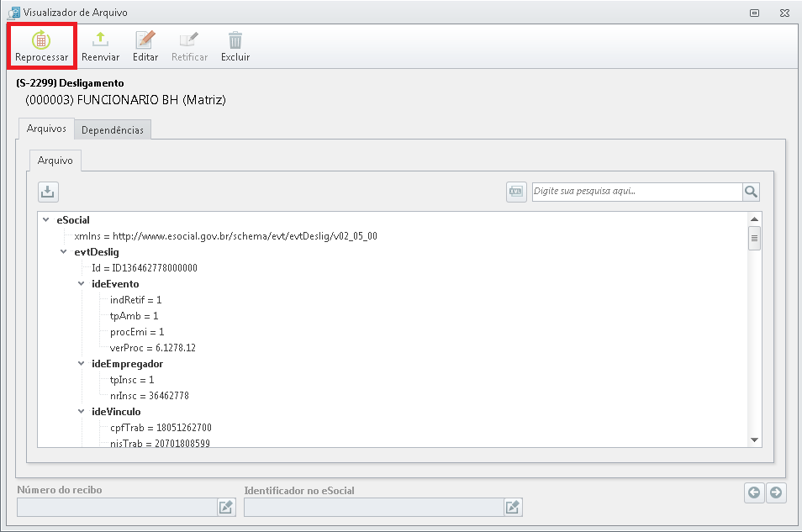Collapse the eSocial root node
Viewport: 802px width, 532px height.
point(46,220)
